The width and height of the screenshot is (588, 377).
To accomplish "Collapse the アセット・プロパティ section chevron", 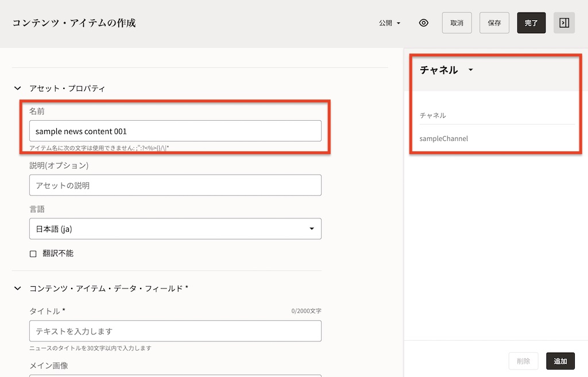I will click(x=17, y=89).
